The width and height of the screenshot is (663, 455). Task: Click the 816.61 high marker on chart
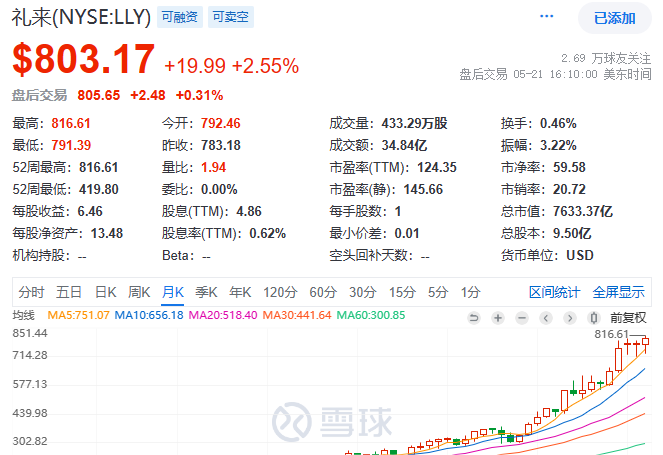pyautogui.click(x=611, y=334)
